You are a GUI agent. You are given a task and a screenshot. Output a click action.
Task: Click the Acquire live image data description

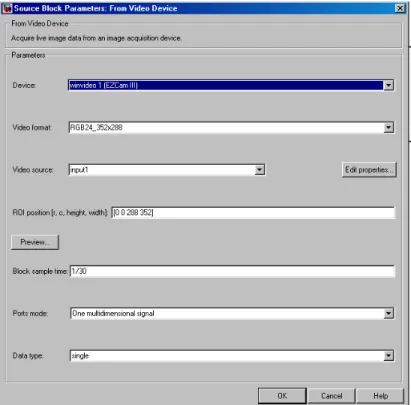point(96,38)
